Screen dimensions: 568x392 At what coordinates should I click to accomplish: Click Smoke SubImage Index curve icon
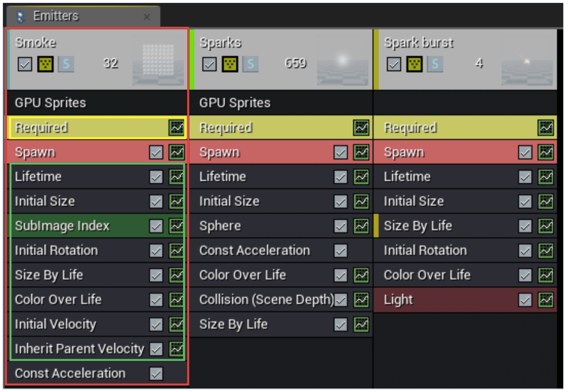(176, 226)
